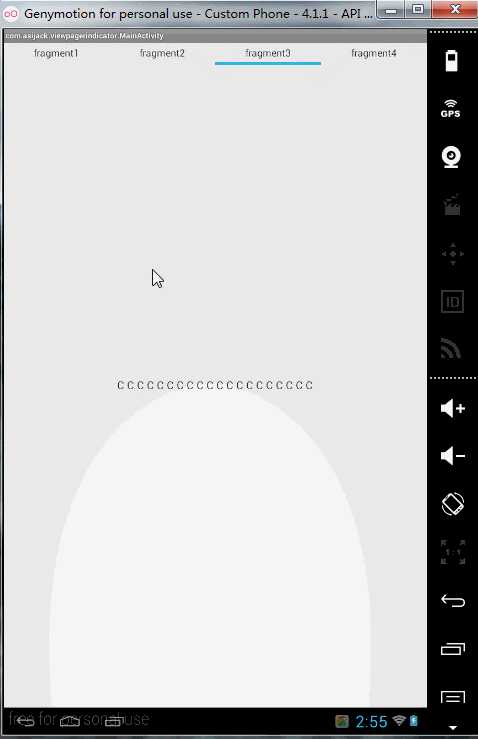Click the sidebar recent apps button
The width and height of the screenshot is (478, 739).
coord(453,649)
